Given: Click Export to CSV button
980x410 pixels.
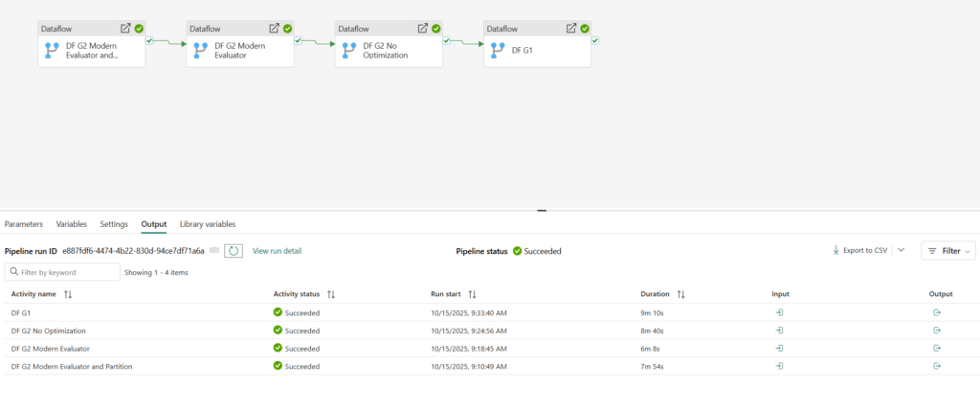Looking at the screenshot, I should point(859,251).
